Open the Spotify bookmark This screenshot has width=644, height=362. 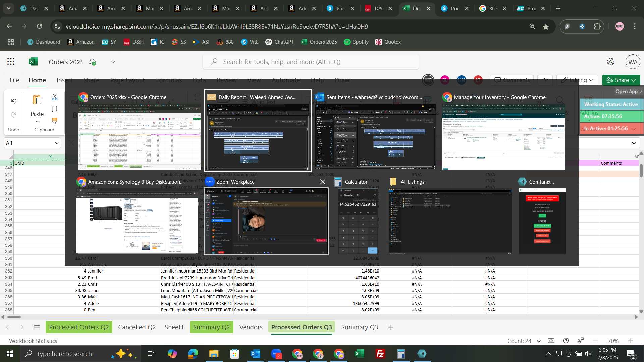click(x=356, y=42)
